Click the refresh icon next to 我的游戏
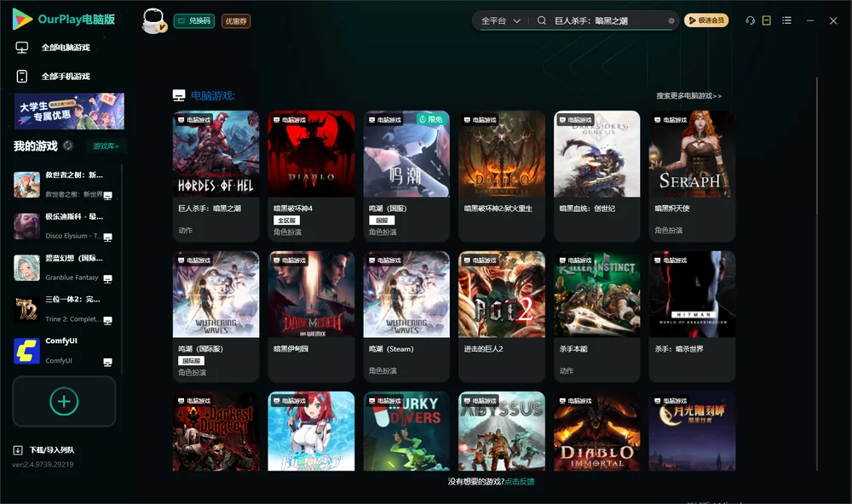Image resolution: width=852 pixels, height=504 pixels. pos(68,146)
